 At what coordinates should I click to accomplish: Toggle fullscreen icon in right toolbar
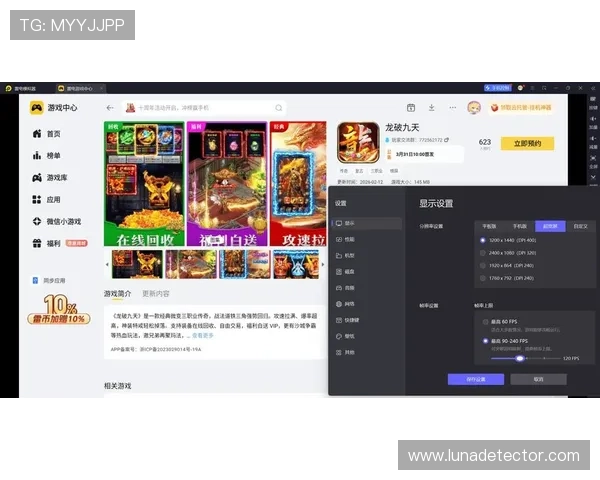pos(593,160)
